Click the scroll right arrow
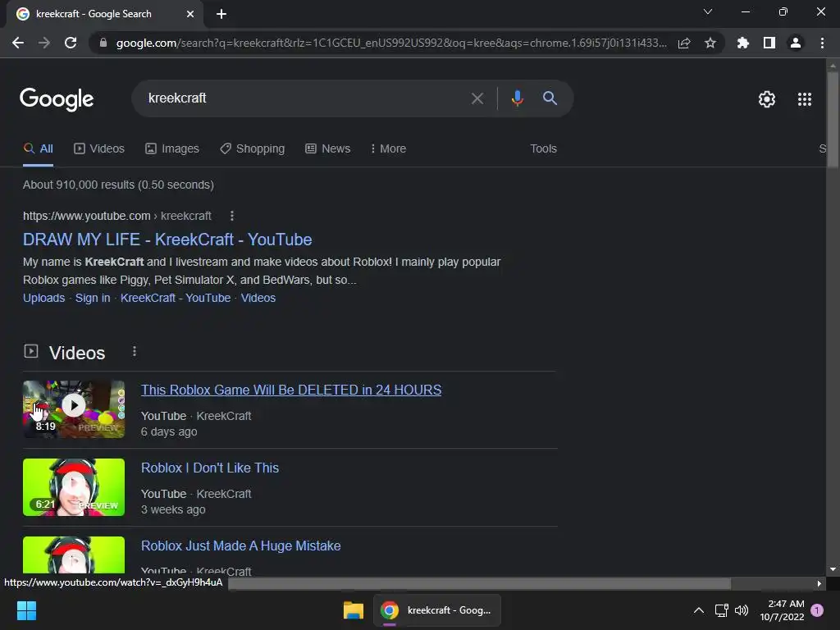Image resolution: width=840 pixels, height=630 pixels. tap(819, 583)
